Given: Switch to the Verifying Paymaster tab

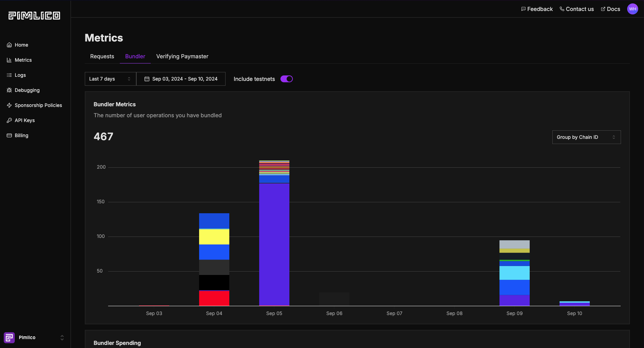Looking at the screenshot, I should (x=182, y=56).
